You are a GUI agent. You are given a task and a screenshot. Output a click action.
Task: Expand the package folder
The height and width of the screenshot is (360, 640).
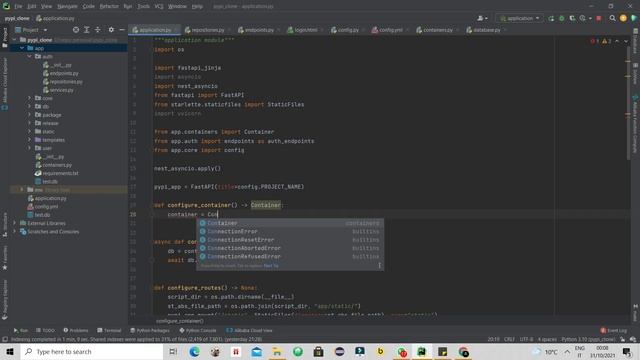coord(29,115)
